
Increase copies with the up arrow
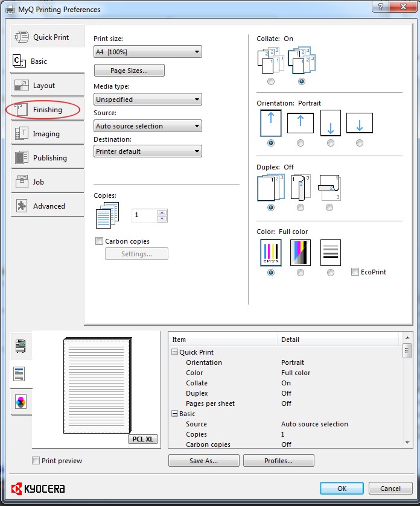162,212
